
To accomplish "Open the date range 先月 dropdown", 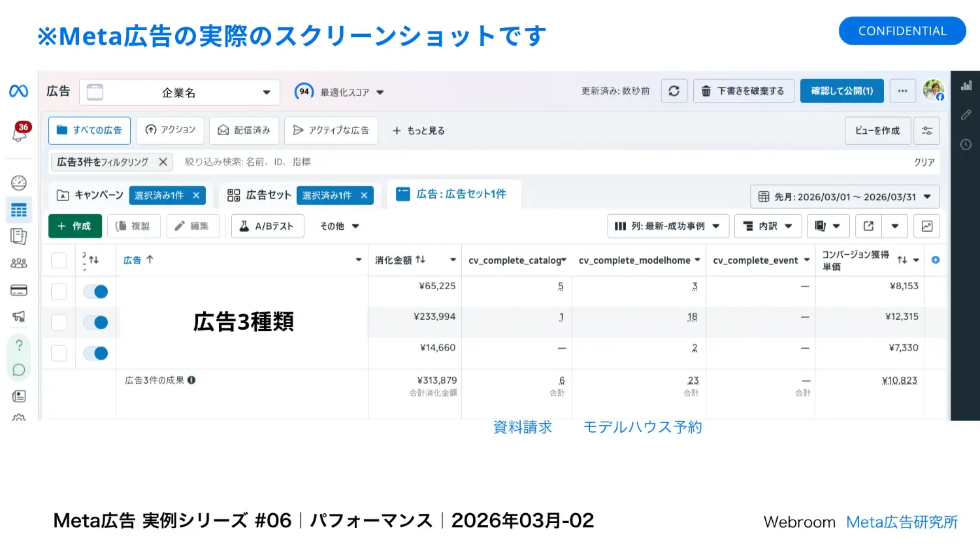I will pos(844,197).
